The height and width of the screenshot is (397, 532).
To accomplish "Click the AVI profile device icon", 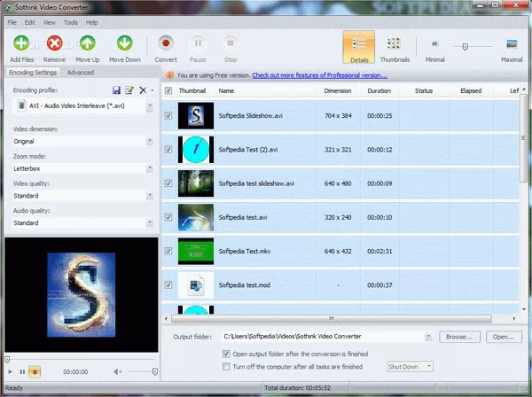I will 21,105.
